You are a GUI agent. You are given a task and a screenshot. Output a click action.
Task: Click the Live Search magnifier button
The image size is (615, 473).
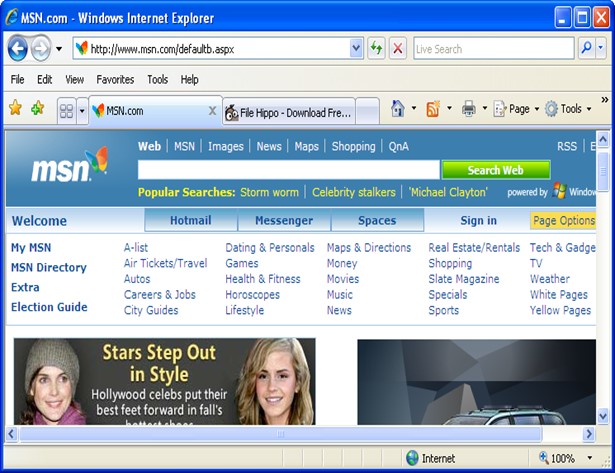coord(586,48)
